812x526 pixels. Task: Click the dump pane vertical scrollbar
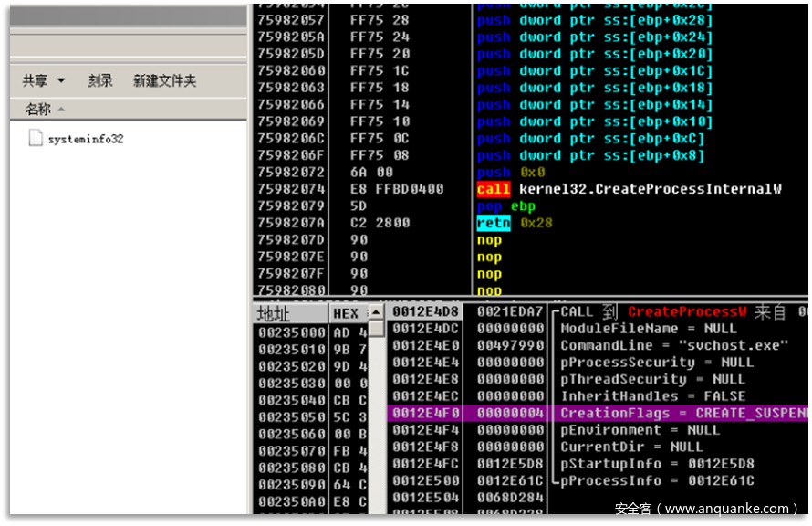click(376, 411)
